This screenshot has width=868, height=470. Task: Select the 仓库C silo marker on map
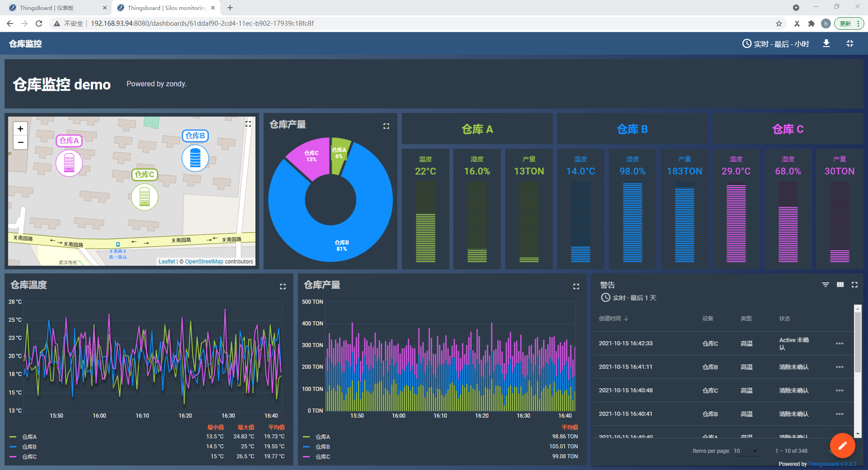click(x=145, y=197)
